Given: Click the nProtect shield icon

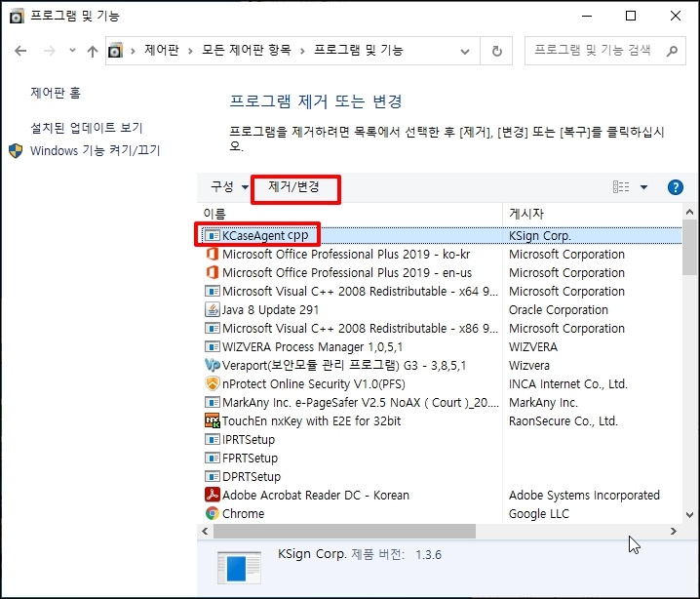Looking at the screenshot, I should pos(213,383).
